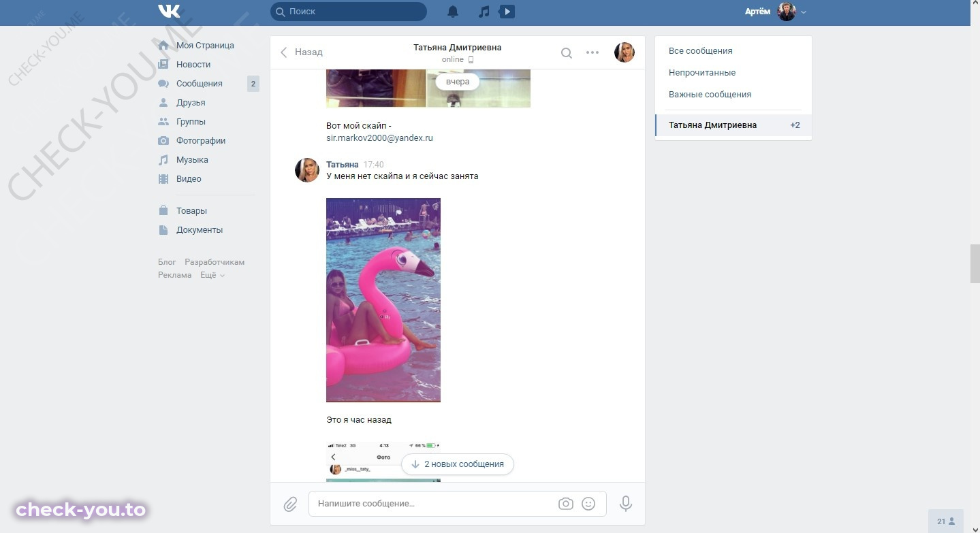
Task: Open the phone screenshot attachment thumbnail
Action: 383,462
